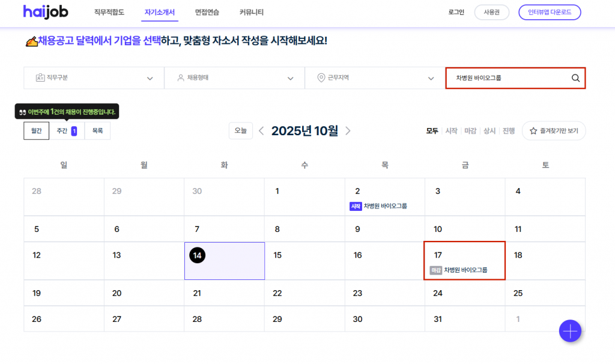Image resolution: width=615 pixels, height=364 pixels.
Task: Click 인터뷰앱 다운로드 button
Action: [x=550, y=13]
